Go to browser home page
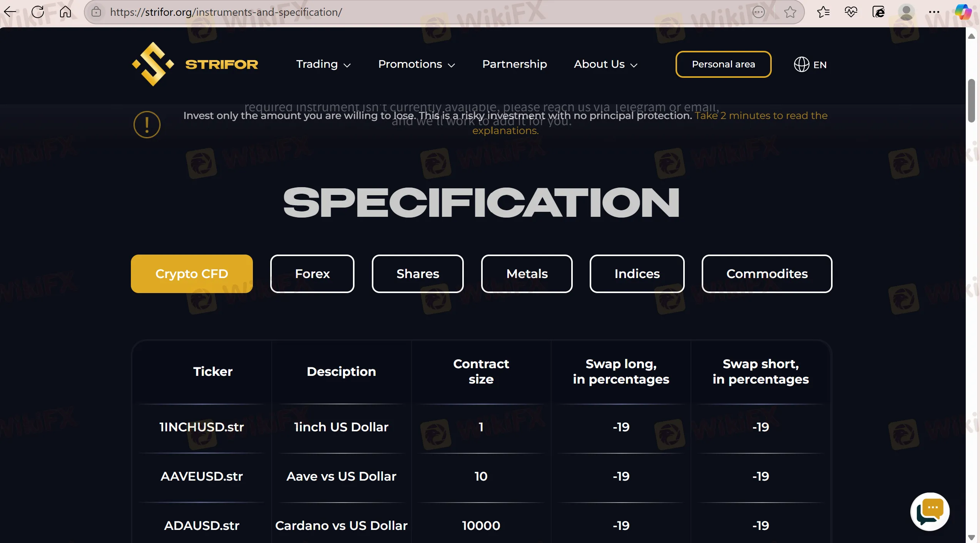The image size is (980, 543). pyautogui.click(x=65, y=12)
